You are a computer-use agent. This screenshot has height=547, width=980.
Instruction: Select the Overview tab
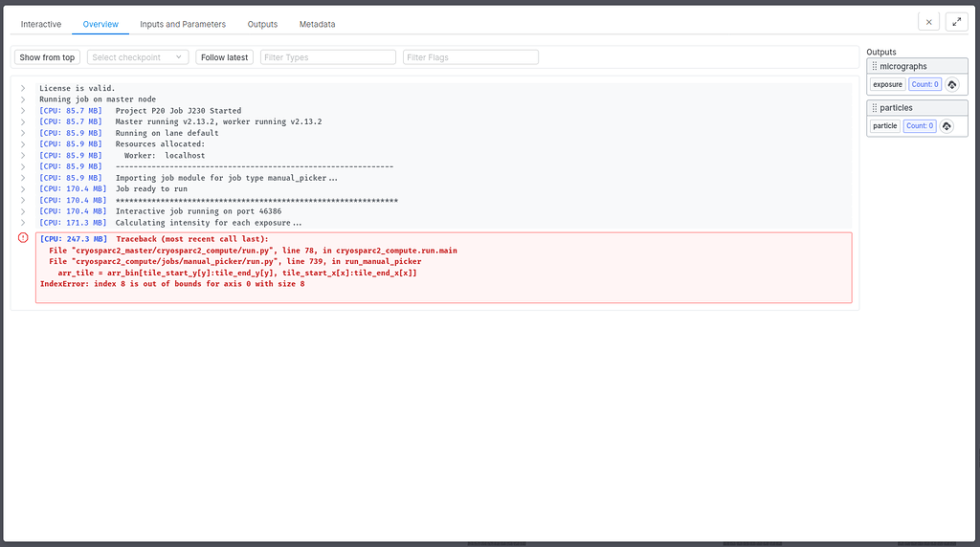(100, 24)
